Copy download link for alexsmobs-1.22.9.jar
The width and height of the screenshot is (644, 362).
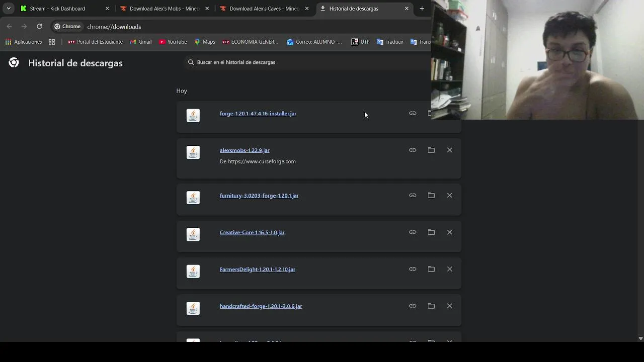tap(413, 150)
